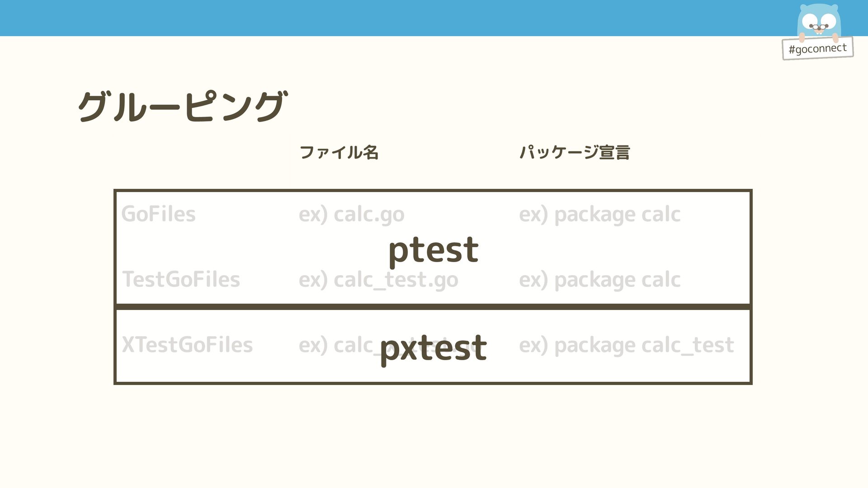Click 'ex) package calc' in GoFiles row

(x=599, y=215)
